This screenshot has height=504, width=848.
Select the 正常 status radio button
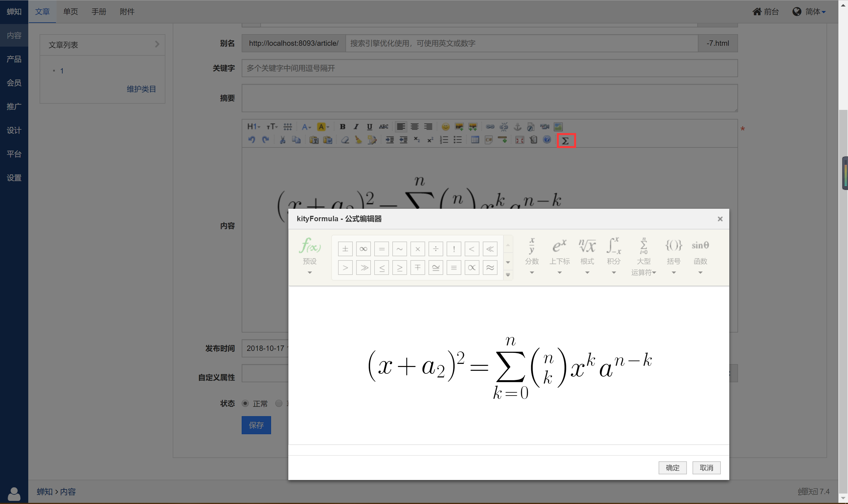[245, 403]
